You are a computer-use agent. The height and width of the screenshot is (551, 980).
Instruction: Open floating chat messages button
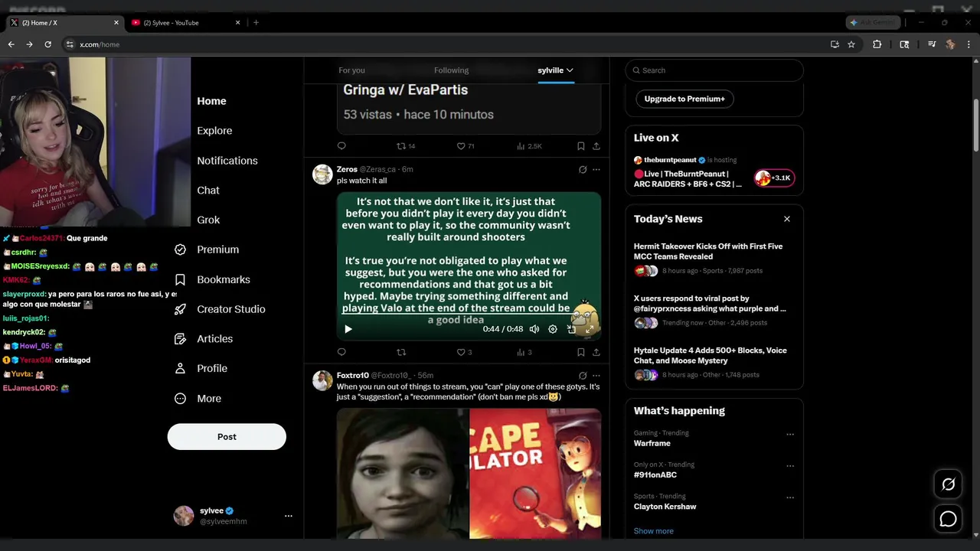click(948, 519)
